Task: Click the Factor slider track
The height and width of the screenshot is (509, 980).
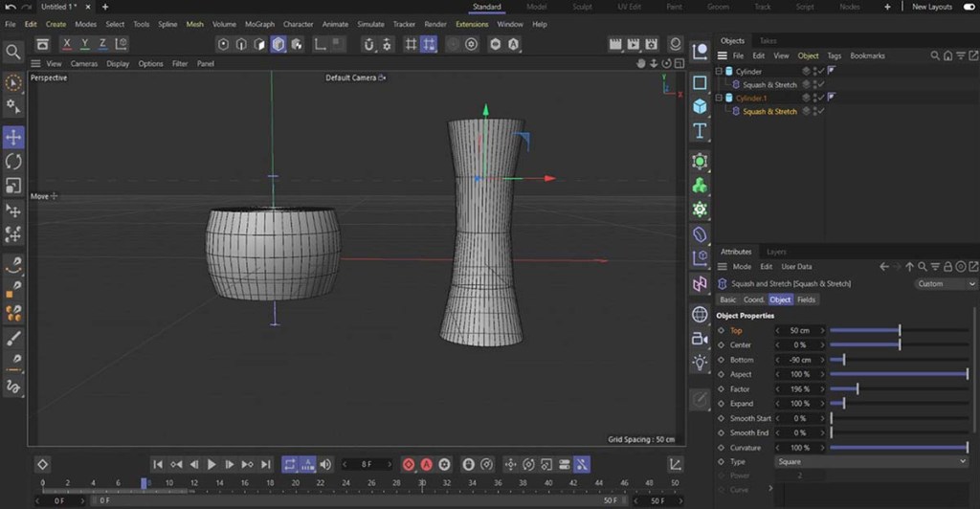Action: [x=898, y=389]
